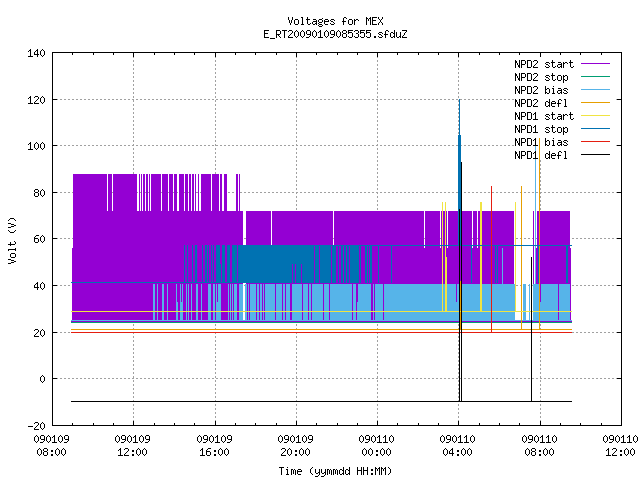Viewport: 640px width, 480px height.
Task: Click the x-axis label 090109 20:00
Action: (296, 446)
